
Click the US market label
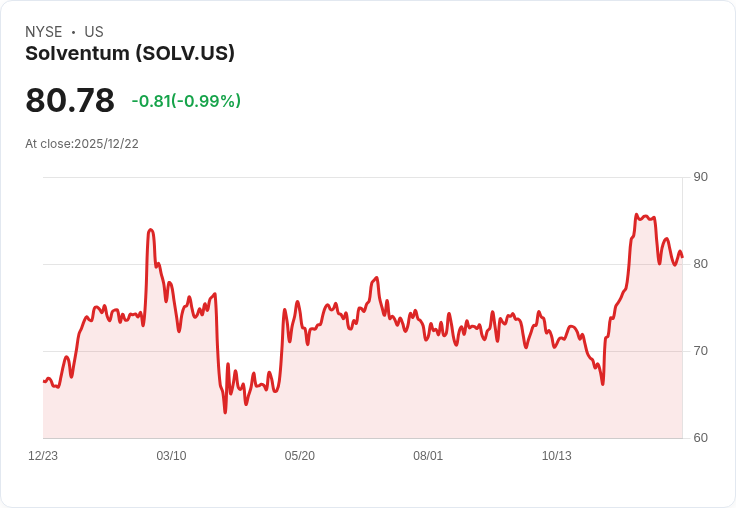tap(94, 32)
